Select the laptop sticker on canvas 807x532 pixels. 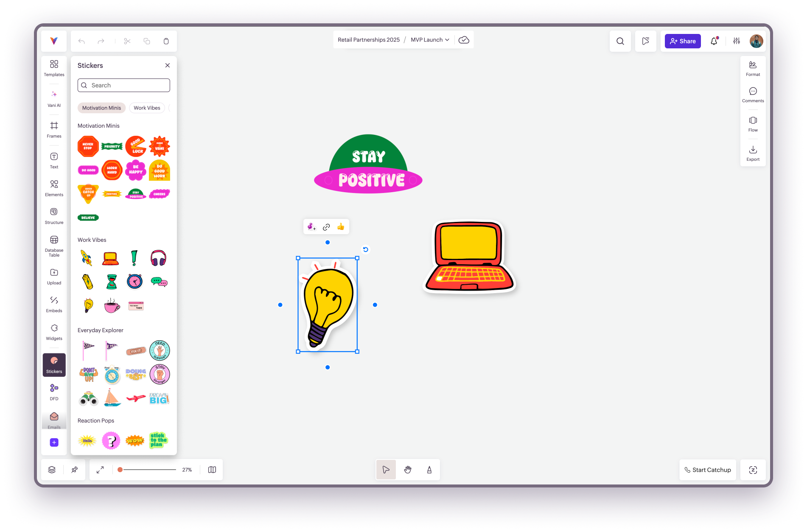[x=470, y=257]
